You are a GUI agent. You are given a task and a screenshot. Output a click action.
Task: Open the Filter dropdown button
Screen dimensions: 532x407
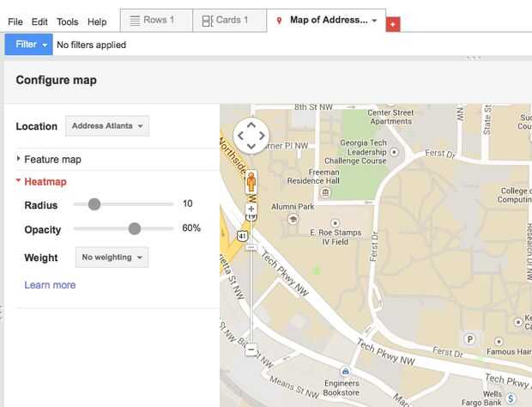(28, 45)
